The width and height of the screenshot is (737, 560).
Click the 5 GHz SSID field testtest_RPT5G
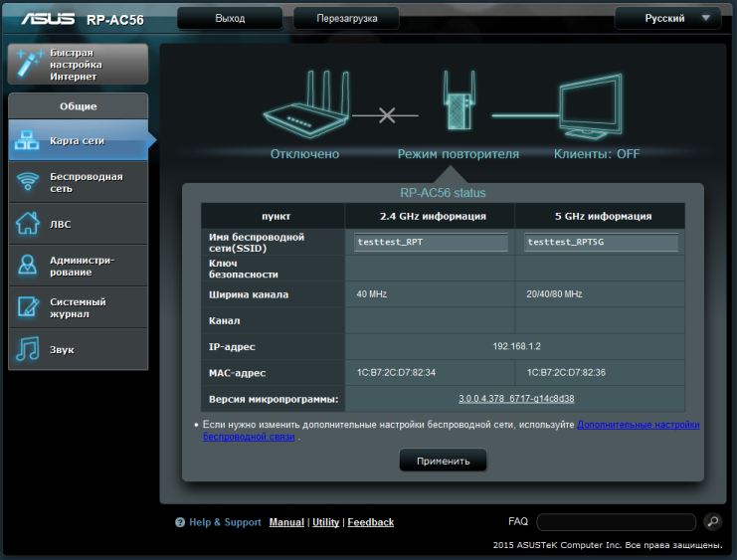click(601, 242)
